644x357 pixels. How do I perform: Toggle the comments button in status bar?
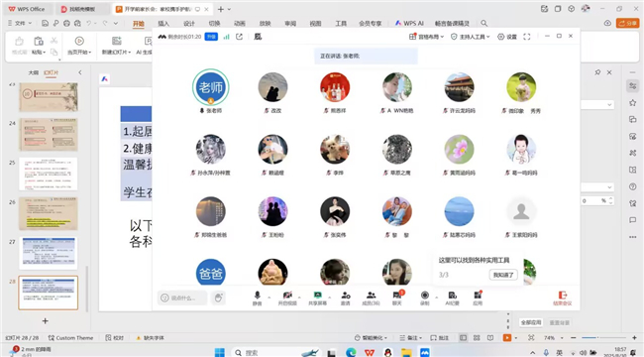(440, 338)
